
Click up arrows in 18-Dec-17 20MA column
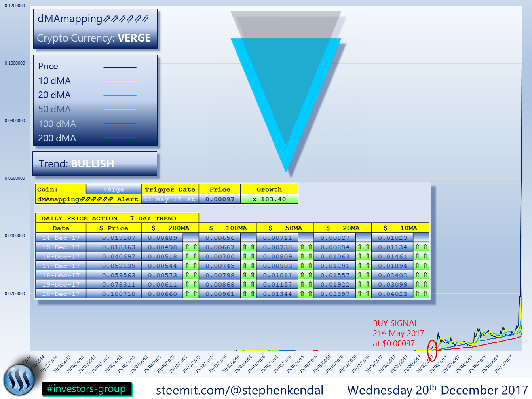tap(363, 275)
